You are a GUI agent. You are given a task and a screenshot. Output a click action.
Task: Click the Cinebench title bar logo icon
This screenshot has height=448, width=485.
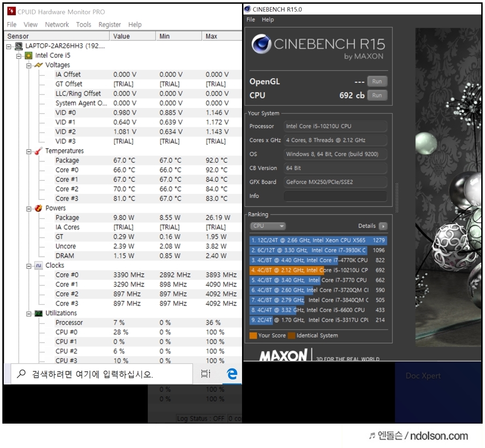tap(248, 9)
